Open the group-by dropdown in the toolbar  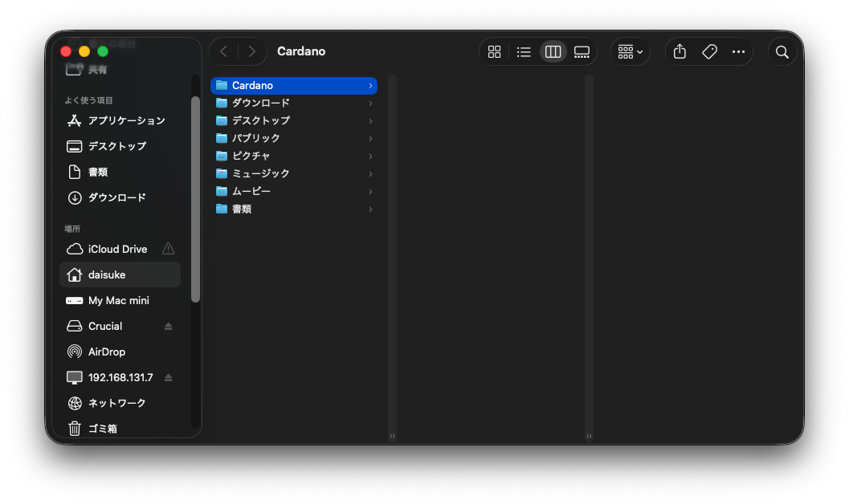click(631, 51)
